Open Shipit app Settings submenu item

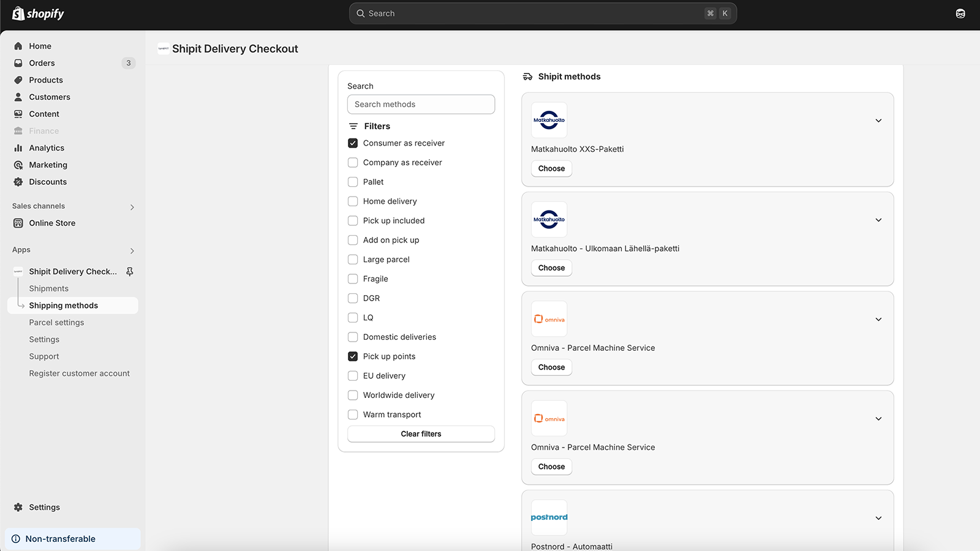pyautogui.click(x=44, y=339)
